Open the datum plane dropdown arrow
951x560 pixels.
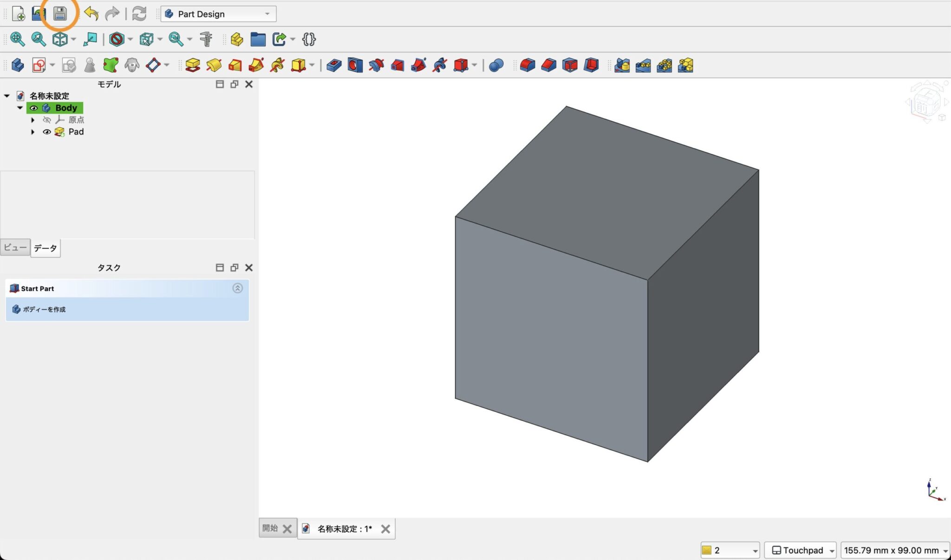pos(166,65)
